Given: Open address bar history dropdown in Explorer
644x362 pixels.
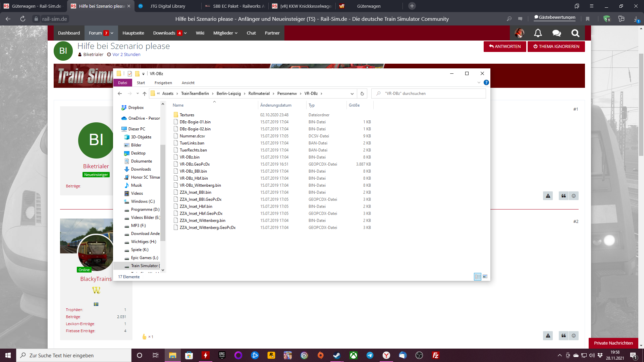Looking at the screenshot, I should tap(352, 94).
